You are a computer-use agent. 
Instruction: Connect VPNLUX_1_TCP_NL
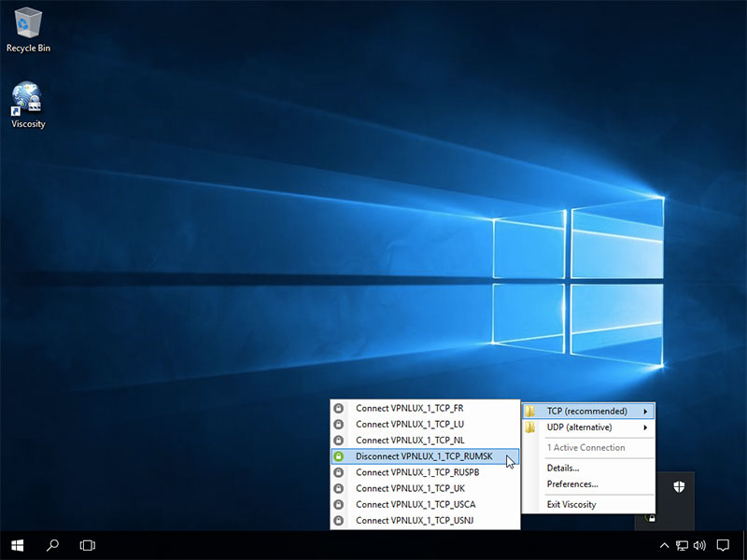[x=425, y=440]
